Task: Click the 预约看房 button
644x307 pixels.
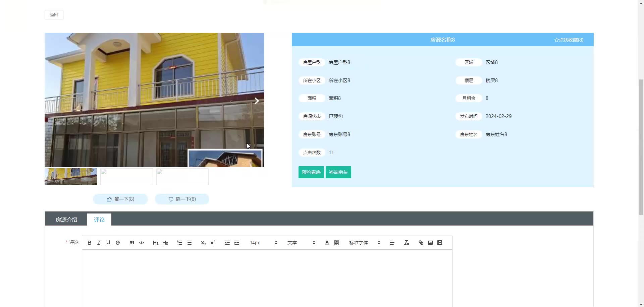Action: [x=311, y=172]
